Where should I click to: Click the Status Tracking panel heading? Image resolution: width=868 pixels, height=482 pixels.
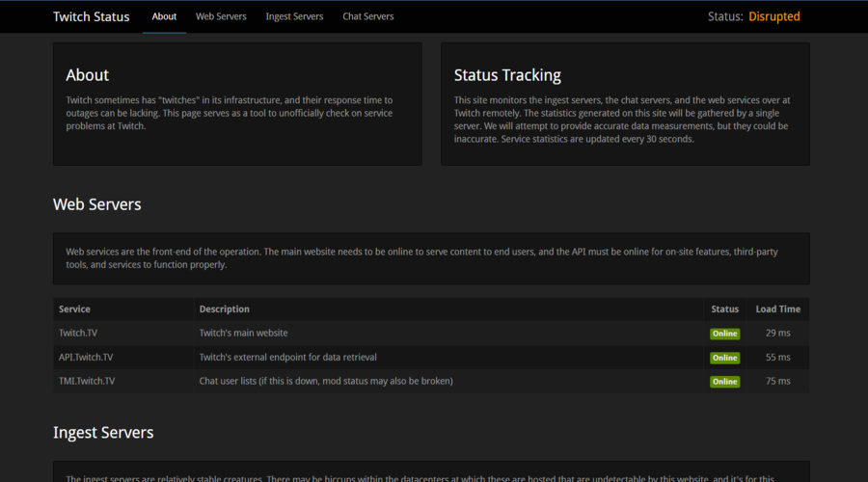507,74
